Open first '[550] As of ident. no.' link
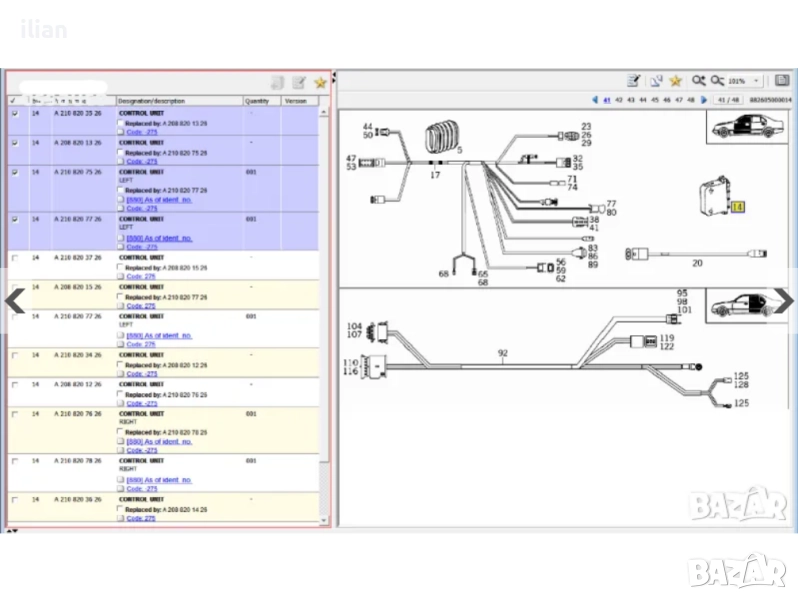The height and width of the screenshot is (600, 798). tap(159, 198)
